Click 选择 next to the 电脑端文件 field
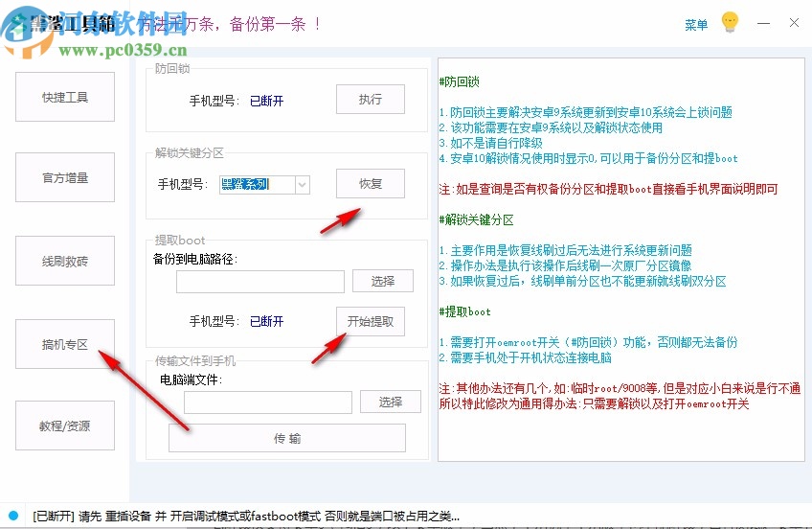 (391, 402)
